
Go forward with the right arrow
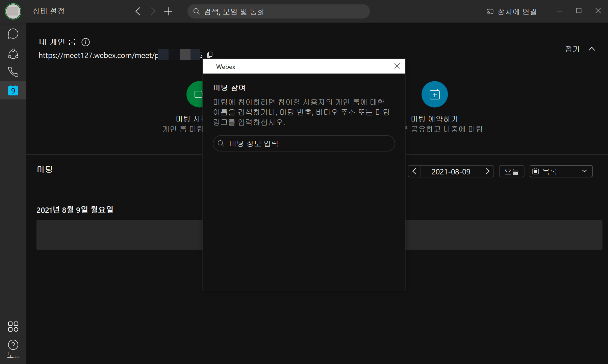(153, 11)
